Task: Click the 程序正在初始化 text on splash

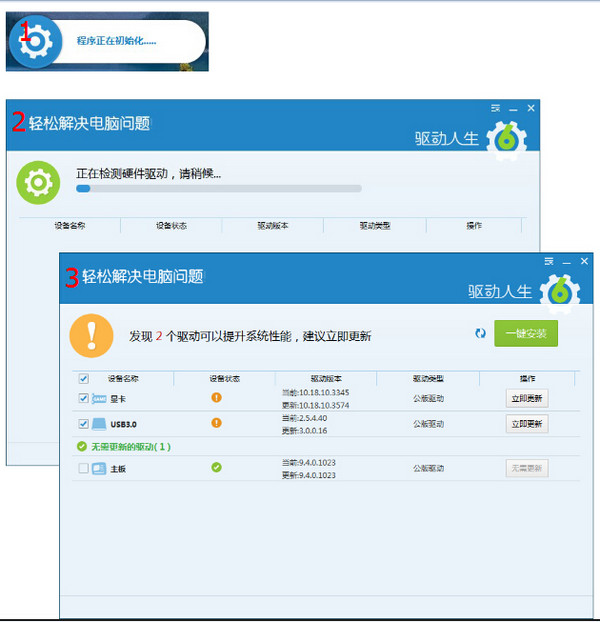Action: [116, 40]
